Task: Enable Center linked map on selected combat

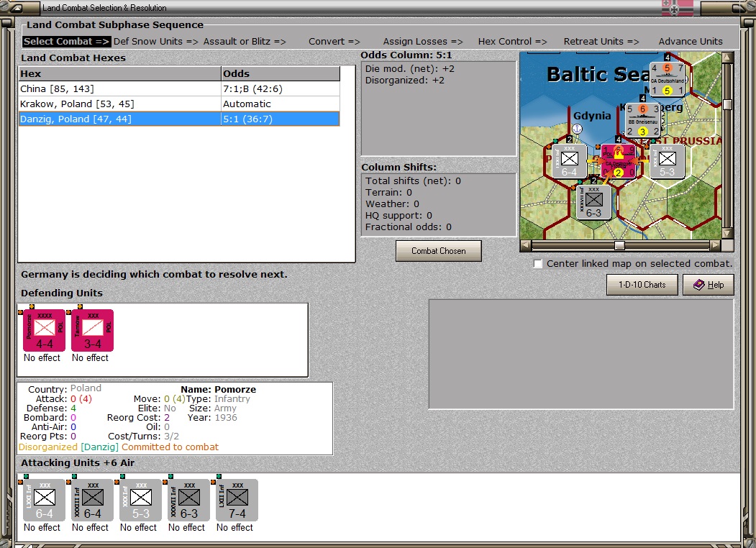Action: coord(538,264)
